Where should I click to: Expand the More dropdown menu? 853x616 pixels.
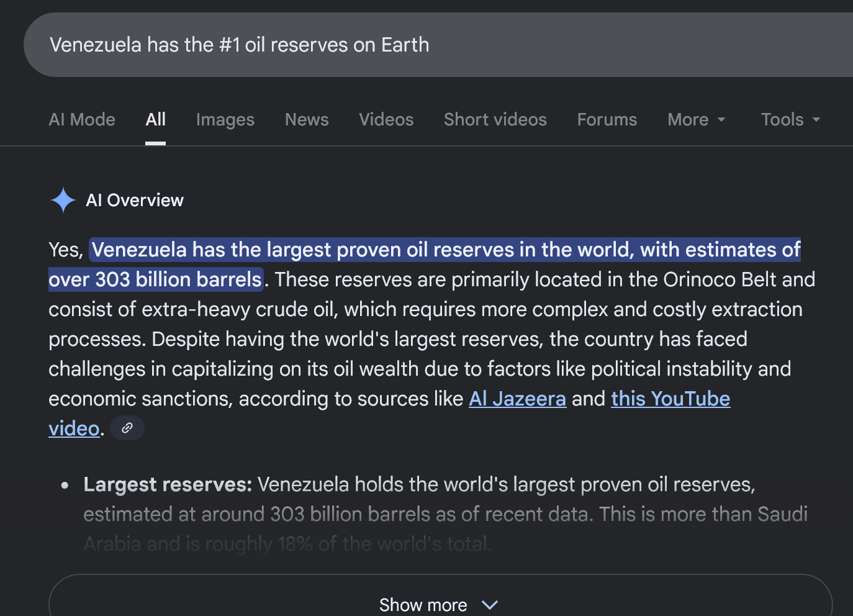pyautogui.click(x=697, y=119)
